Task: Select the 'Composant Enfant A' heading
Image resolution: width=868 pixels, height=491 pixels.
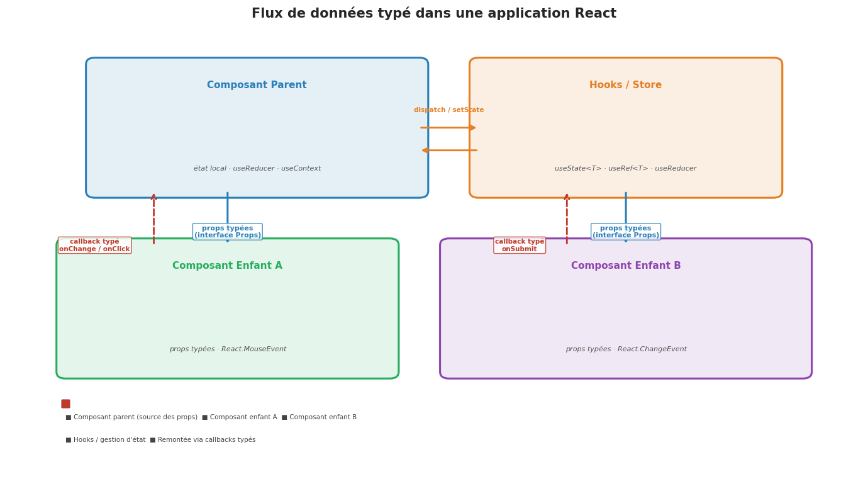Action: tap(227, 266)
